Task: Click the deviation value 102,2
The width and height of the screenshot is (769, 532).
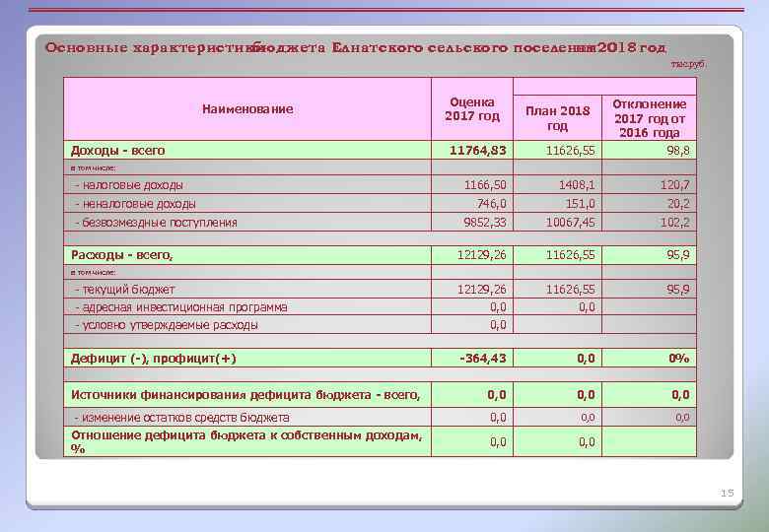Action: (x=674, y=223)
